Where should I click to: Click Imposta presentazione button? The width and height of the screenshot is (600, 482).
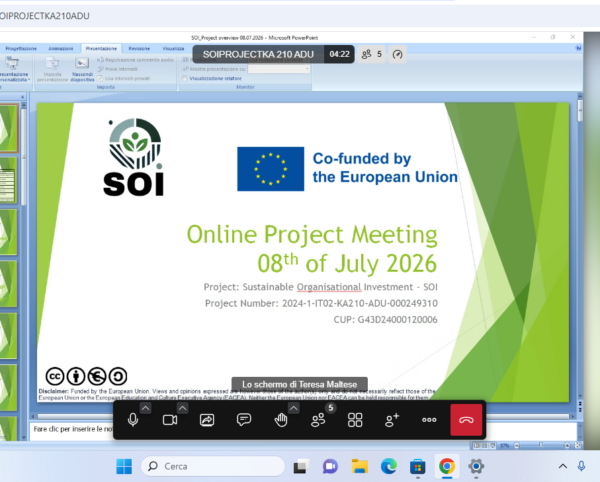tap(52, 70)
